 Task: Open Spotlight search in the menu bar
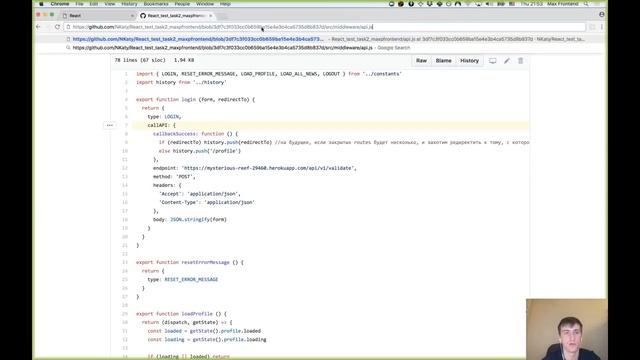click(x=586, y=4)
